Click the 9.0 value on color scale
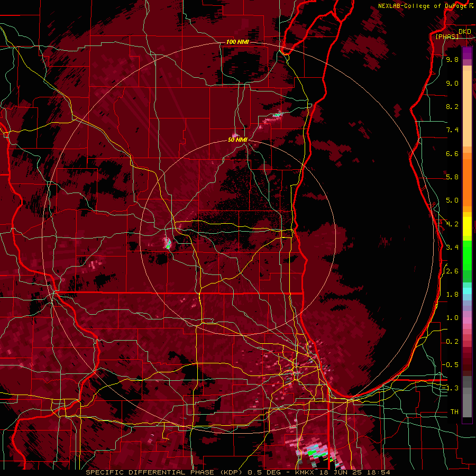This screenshot has width=476, height=476. (x=452, y=83)
